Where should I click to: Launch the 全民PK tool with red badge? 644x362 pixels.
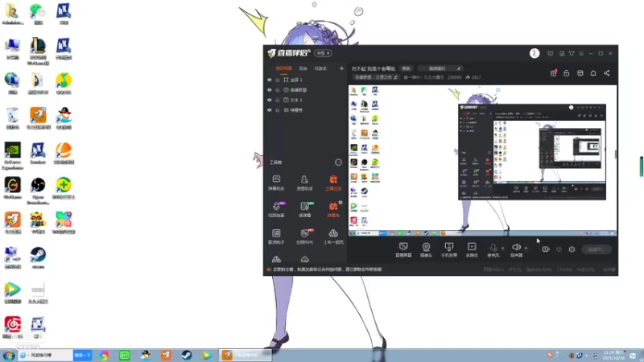click(305, 237)
